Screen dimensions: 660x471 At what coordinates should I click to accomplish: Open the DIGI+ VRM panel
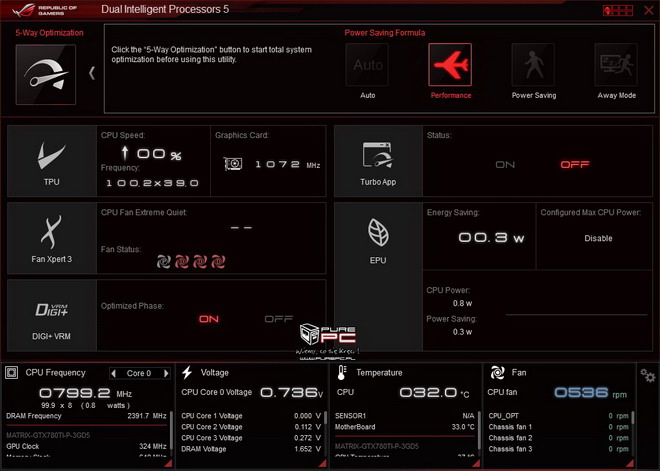(x=52, y=315)
